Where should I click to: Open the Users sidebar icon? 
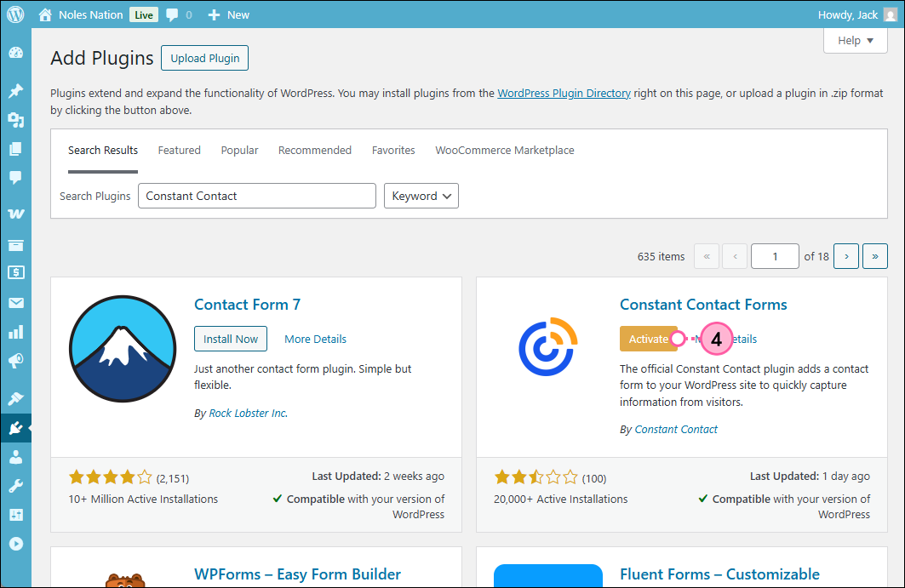[16, 458]
